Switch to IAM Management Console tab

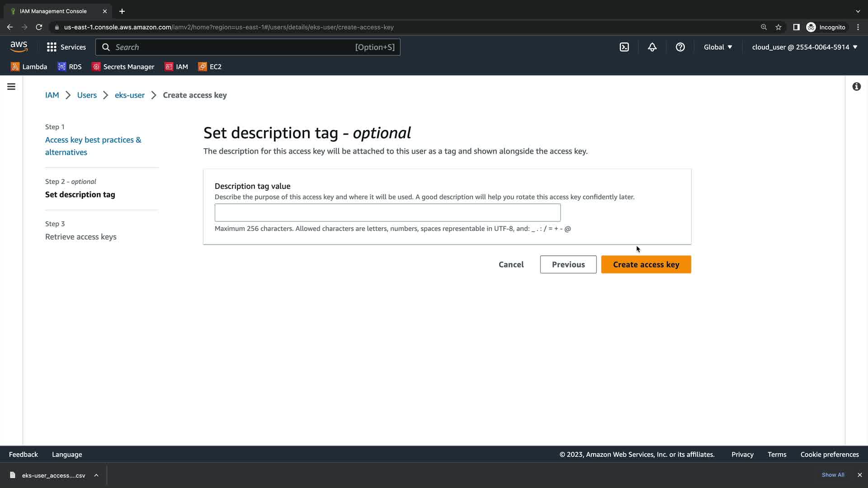(53, 11)
